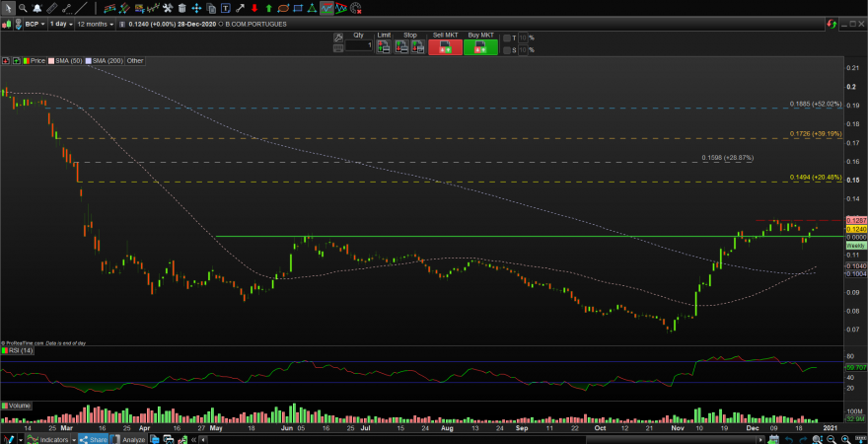The width and height of the screenshot is (868, 444).
Task: Select the ruler measurement tool
Action: (x=51, y=8)
